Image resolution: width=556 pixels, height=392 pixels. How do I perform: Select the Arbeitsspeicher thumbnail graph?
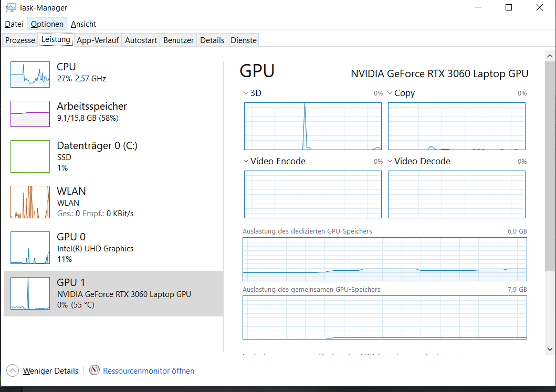pos(30,114)
